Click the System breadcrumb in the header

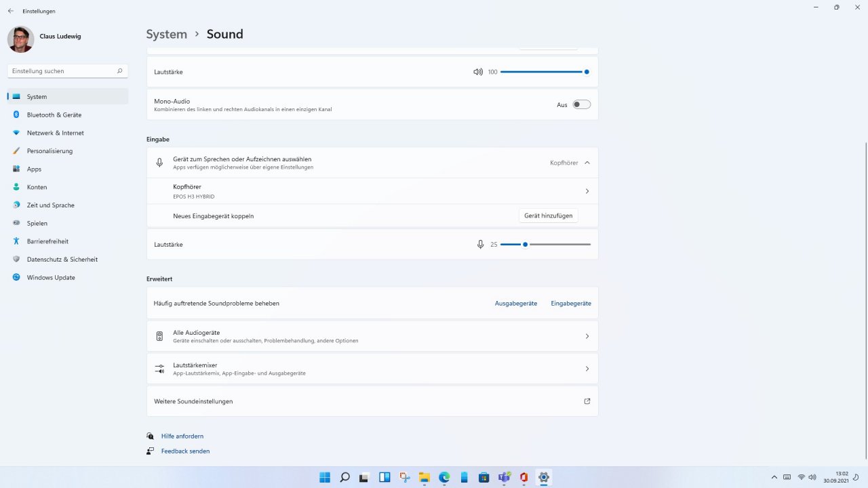[167, 34]
